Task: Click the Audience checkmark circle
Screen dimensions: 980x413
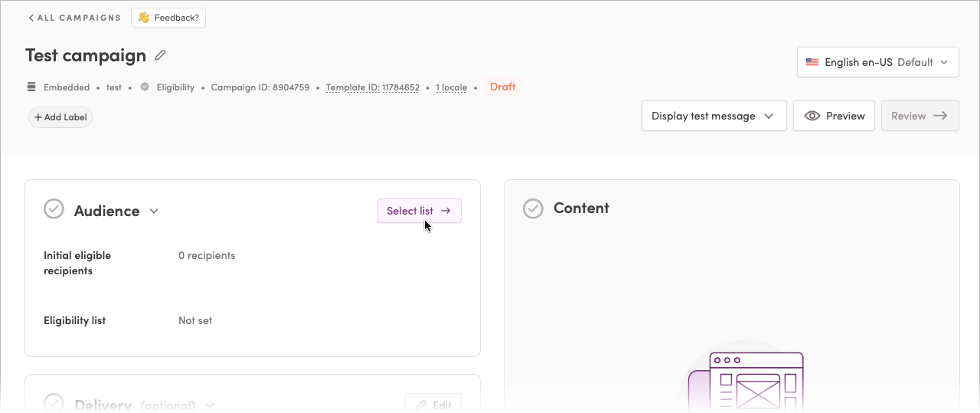Action: 54,208
